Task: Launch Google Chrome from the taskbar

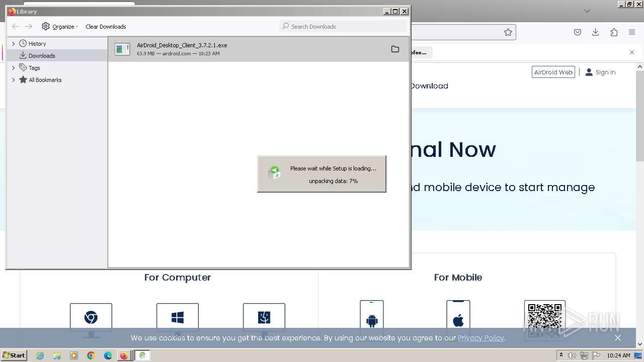Action: 91,355
